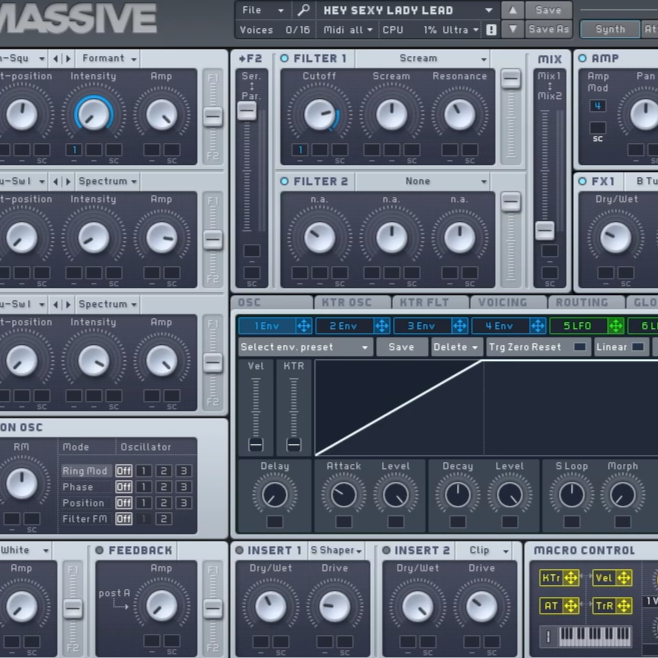Screen dimensions: 658x658
Task: Toggle the Filter 1 power button
Action: click(285, 59)
